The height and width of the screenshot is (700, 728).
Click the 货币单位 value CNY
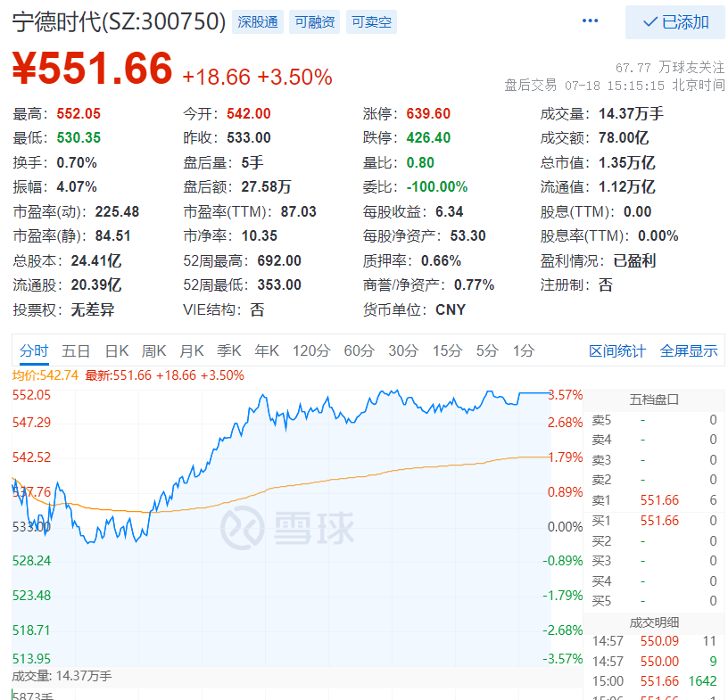point(451,309)
